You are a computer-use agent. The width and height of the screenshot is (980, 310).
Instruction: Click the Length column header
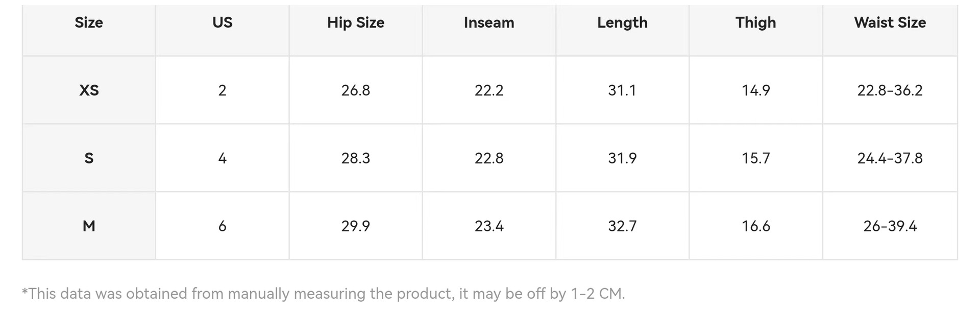622,23
